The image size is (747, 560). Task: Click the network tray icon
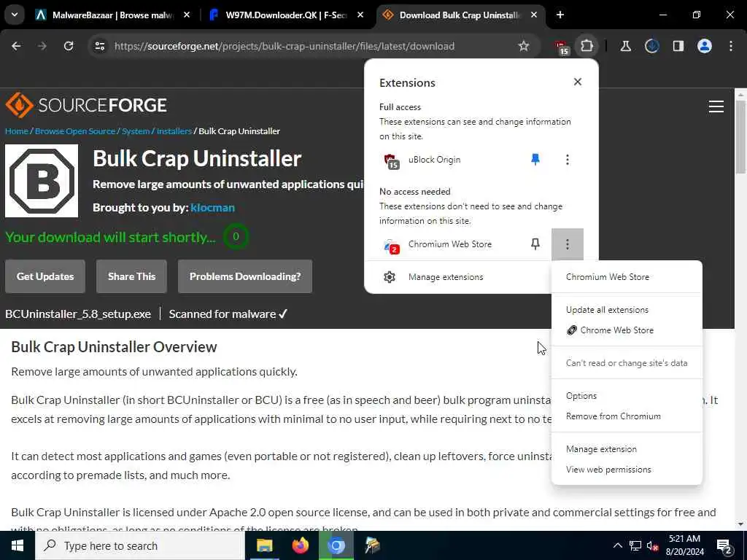635,545
